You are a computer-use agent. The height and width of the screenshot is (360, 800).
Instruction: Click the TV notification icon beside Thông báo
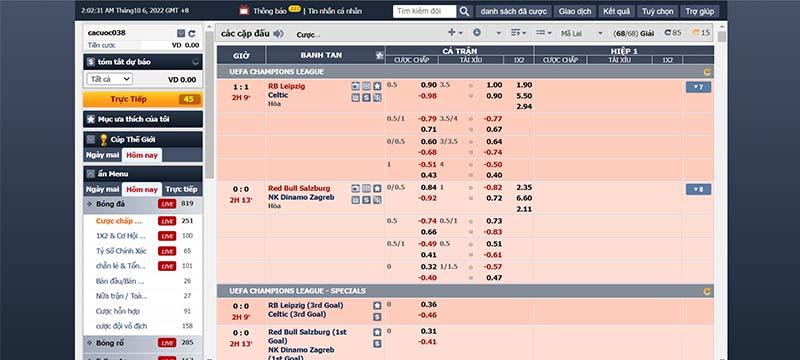pos(244,10)
